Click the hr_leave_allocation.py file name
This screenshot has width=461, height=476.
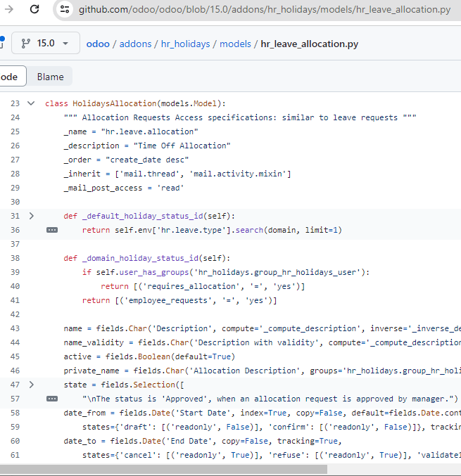310,44
